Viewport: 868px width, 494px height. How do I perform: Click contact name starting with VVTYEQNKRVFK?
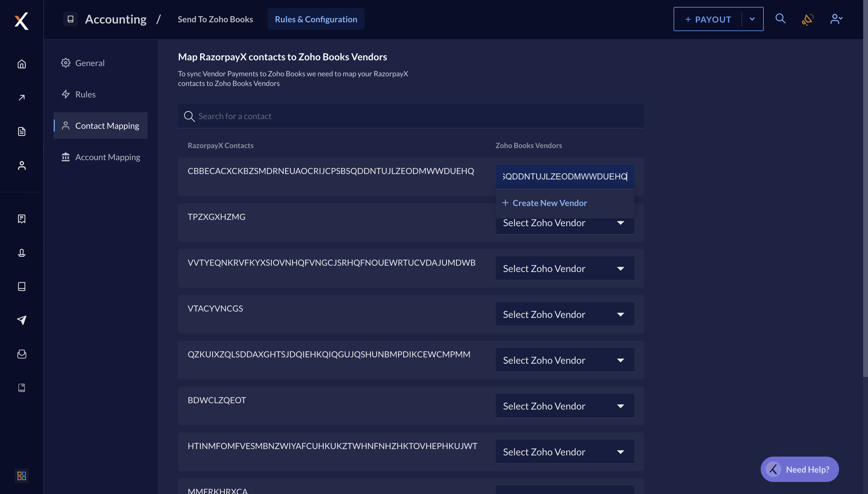pos(332,263)
